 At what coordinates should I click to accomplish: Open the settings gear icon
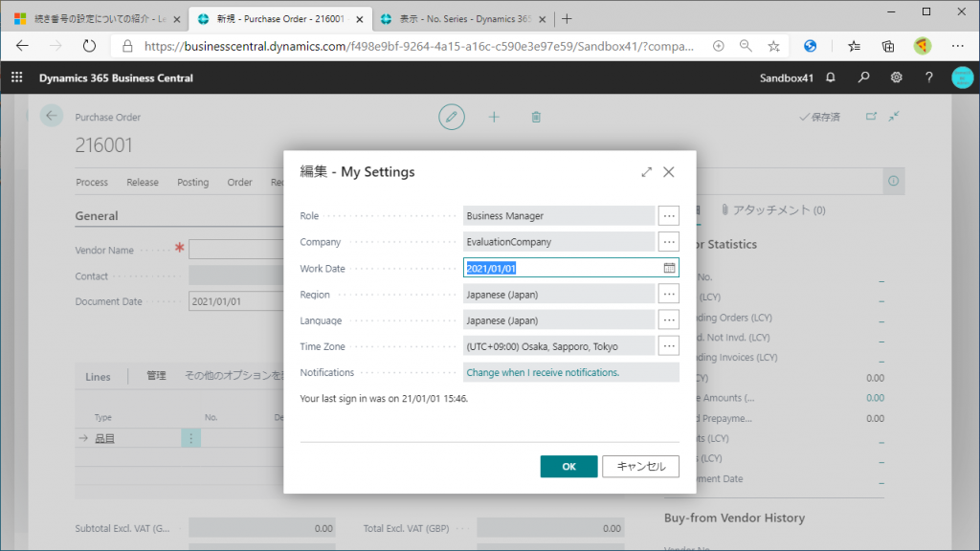896,77
